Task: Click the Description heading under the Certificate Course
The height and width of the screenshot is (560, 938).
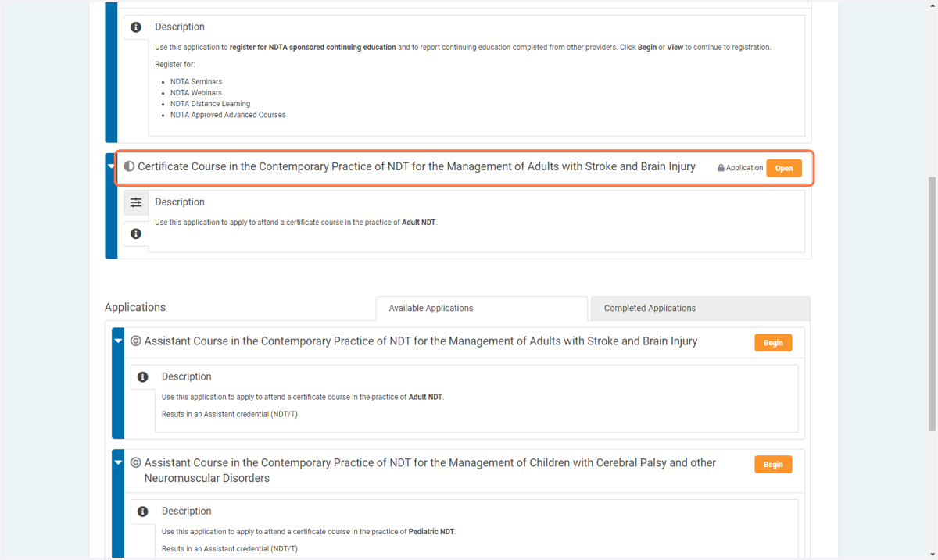Action: pos(180,202)
